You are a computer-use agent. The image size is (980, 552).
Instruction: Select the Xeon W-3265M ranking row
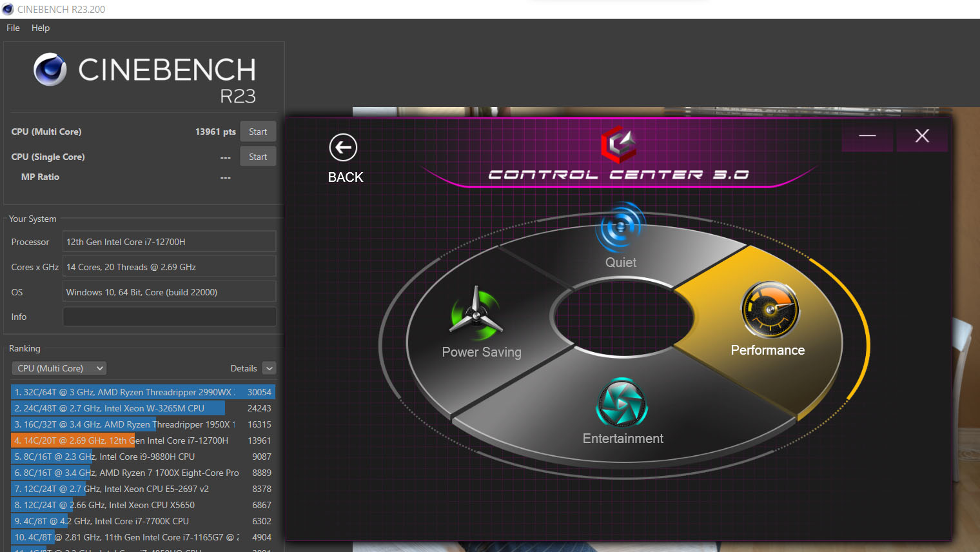pos(143,408)
